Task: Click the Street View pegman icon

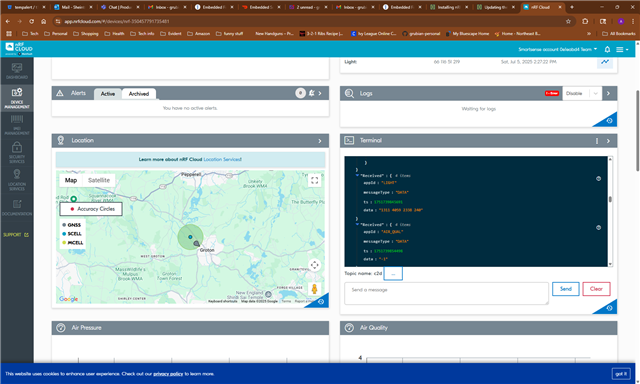Action: tap(314, 289)
